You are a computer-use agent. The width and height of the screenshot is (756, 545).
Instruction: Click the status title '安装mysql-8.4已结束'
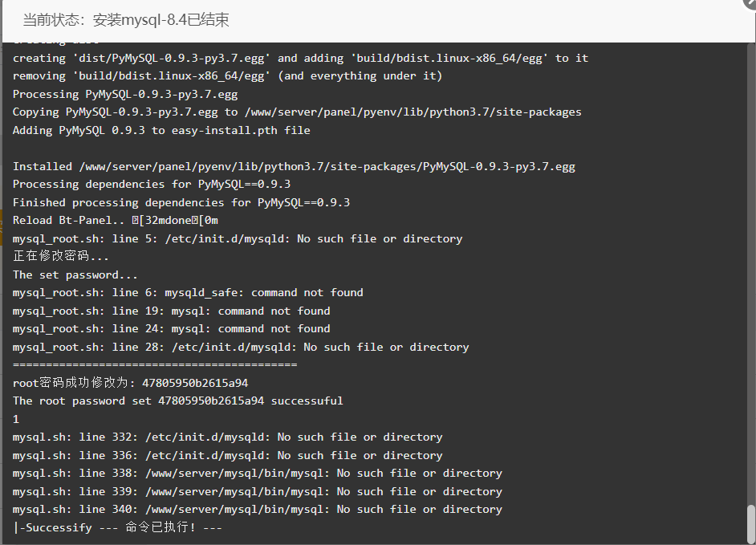tap(161, 20)
